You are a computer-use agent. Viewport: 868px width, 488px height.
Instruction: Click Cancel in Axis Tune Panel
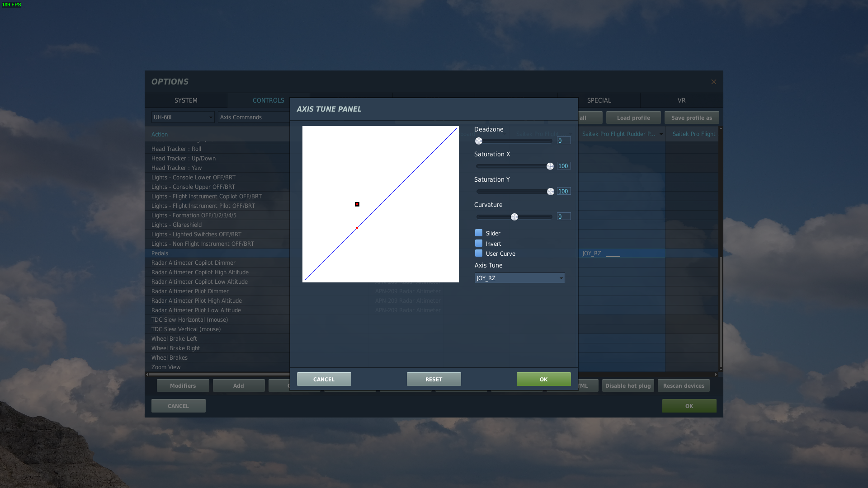[x=324, y=379]
